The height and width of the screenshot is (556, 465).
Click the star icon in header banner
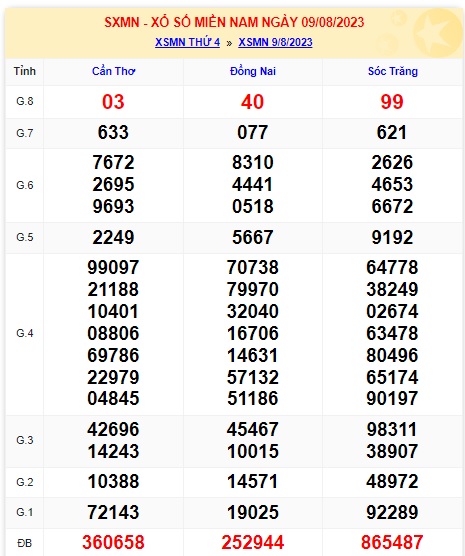[437, 32]
